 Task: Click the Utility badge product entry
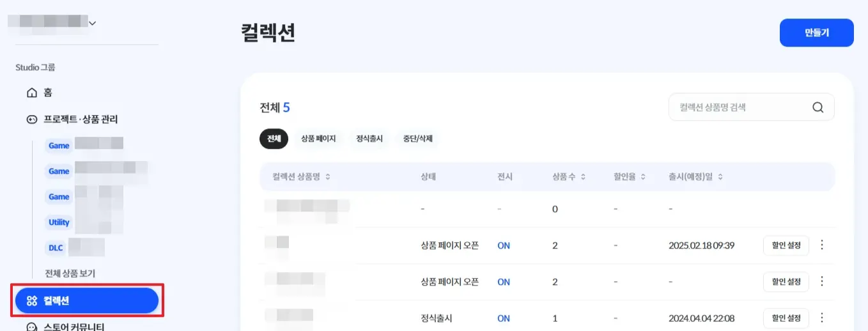(59, 222)
